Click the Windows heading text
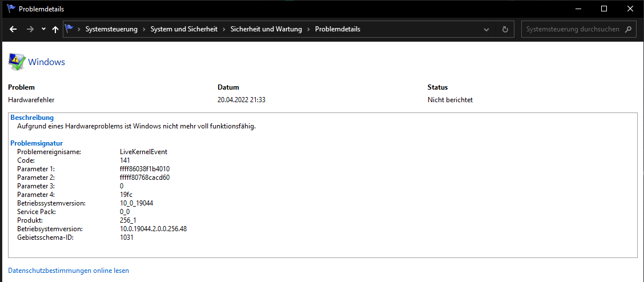The image size is (644, 282). coord(46,62)
